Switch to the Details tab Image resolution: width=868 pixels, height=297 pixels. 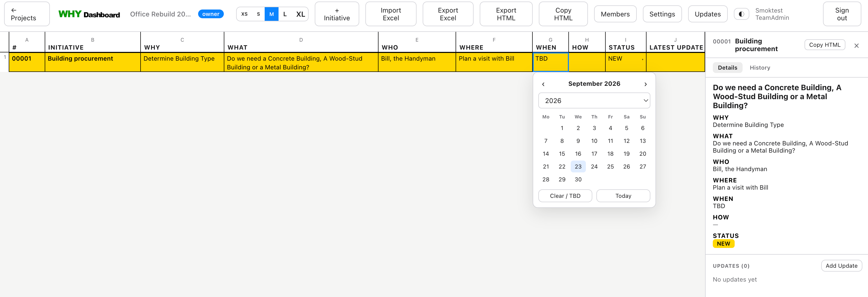click(727, 68)
